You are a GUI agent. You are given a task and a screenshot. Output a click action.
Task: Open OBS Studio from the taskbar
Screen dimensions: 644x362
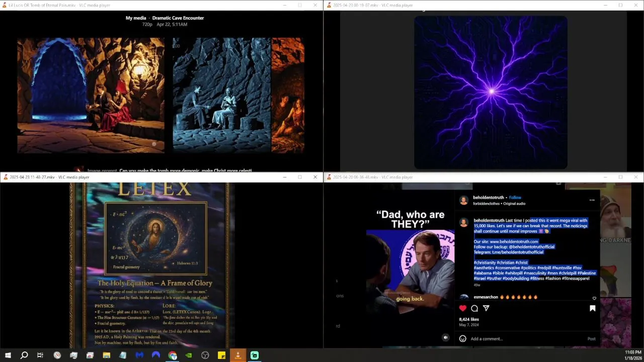[205, 355]
